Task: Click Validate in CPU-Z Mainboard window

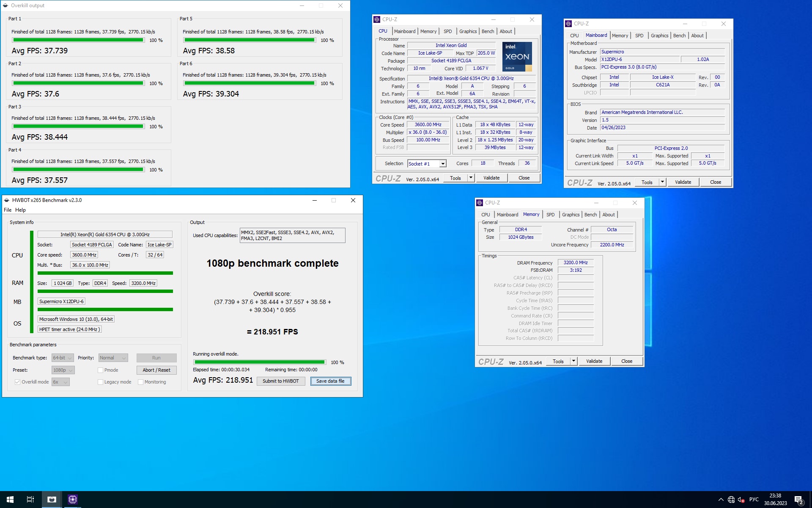Action: click(683, 182)
